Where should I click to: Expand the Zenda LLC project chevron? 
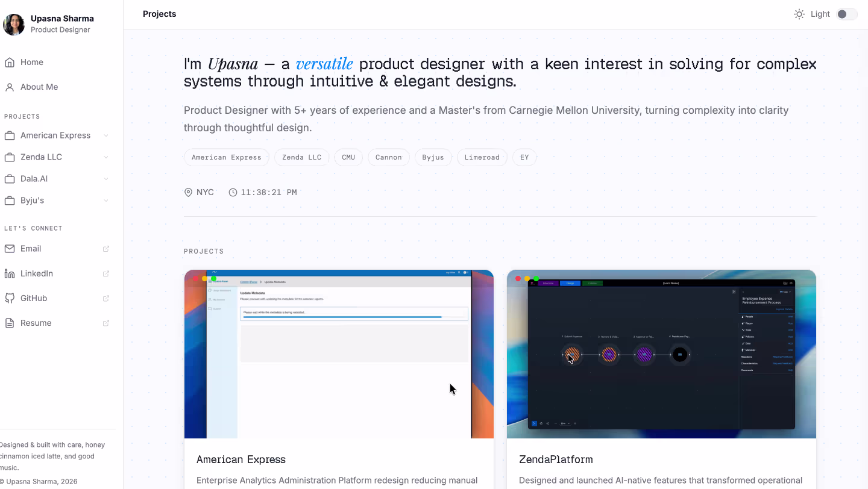pyautogui.click(x=106, y=157)
